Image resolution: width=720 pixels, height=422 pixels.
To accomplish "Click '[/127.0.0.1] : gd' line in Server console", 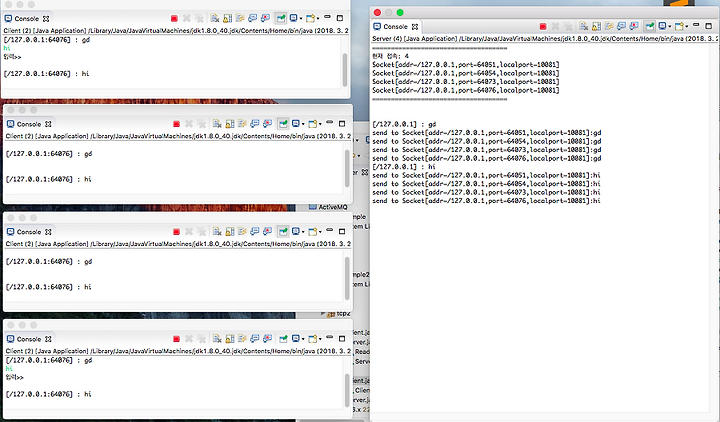I will point(404,124).
